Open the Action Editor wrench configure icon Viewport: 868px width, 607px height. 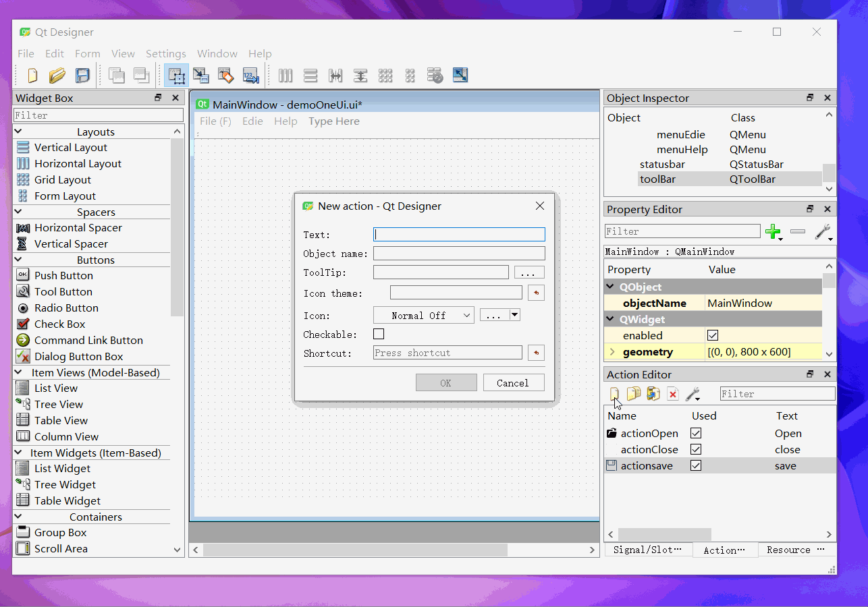click(693, 394)
